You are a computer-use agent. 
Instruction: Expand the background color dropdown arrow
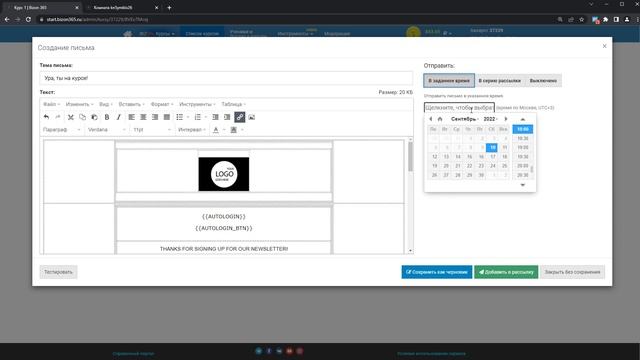(242, 130)
